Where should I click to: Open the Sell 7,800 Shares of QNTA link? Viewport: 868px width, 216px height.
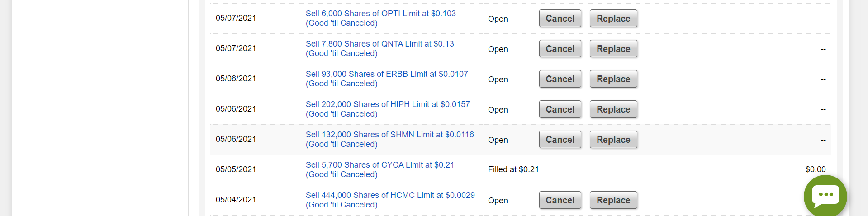coord(379,44)
